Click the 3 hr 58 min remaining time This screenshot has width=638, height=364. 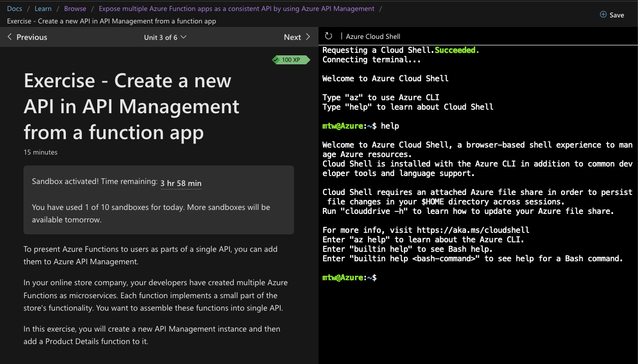pos(181,182)
